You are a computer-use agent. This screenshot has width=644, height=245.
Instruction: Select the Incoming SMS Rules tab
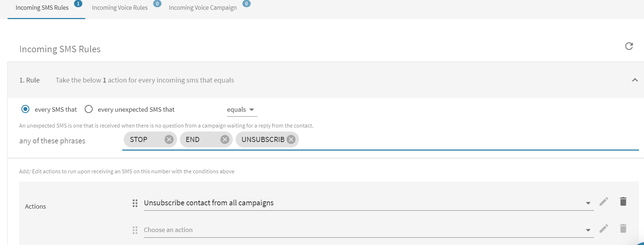[42, 8]
